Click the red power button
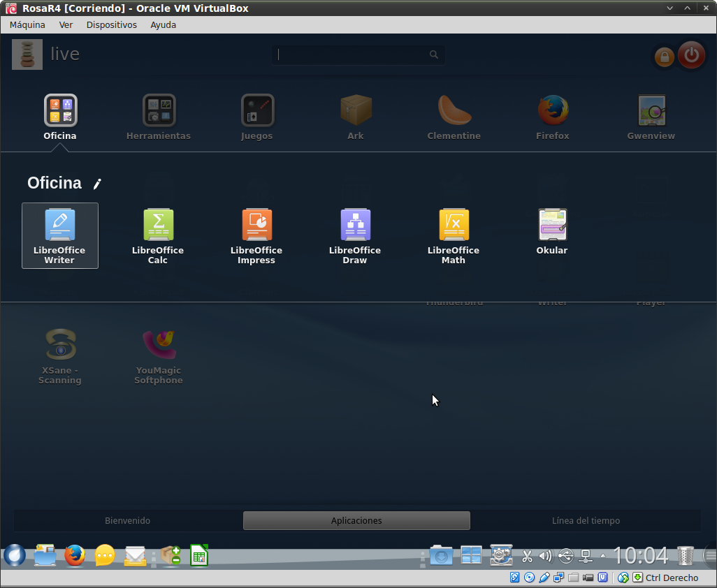Image resolution: width=717 pixels, height=588 pixels. coord(691,55)
